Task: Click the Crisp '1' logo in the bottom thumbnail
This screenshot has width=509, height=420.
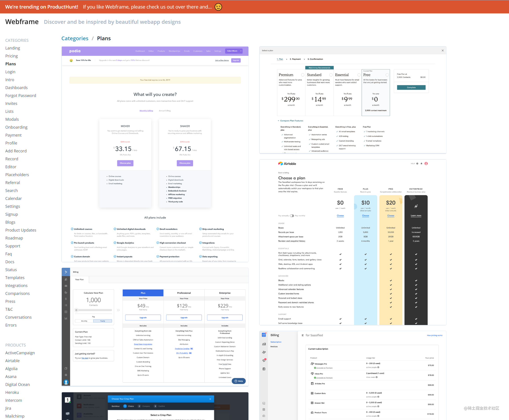Action: coord(68,400)
